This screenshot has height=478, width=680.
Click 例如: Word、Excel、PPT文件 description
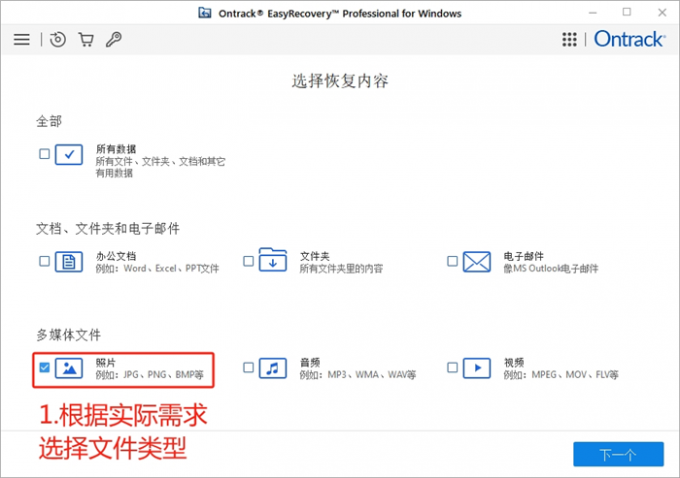pyautogui.click(x=157, y=268)
